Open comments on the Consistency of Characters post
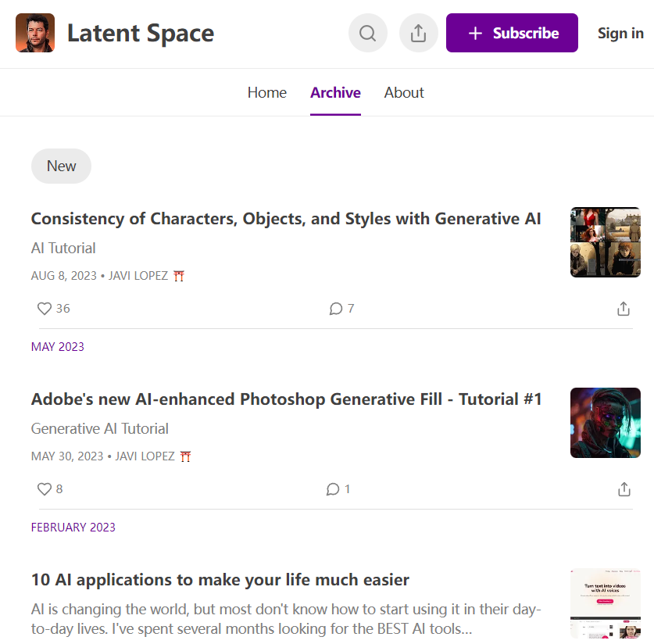 click(x=336, y=309)
